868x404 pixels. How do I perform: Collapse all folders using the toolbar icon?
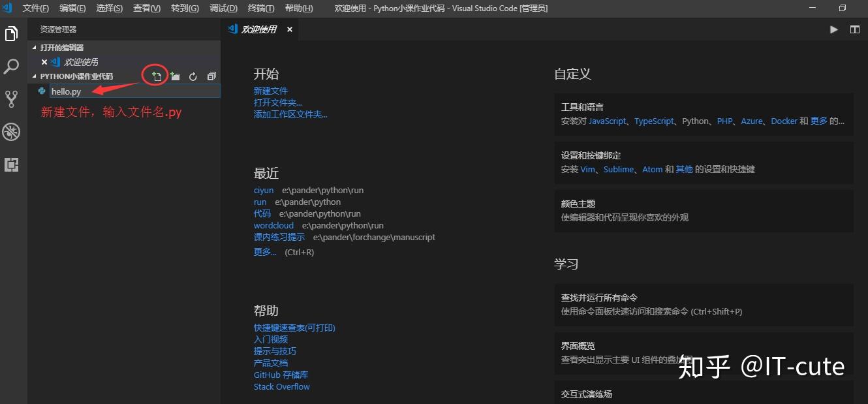click(210, 76)
